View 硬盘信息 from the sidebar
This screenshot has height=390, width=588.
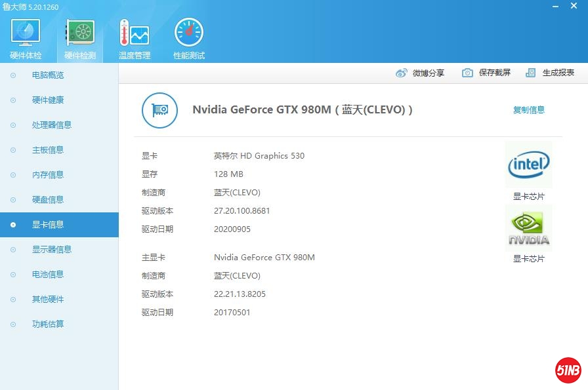point(48,200)
